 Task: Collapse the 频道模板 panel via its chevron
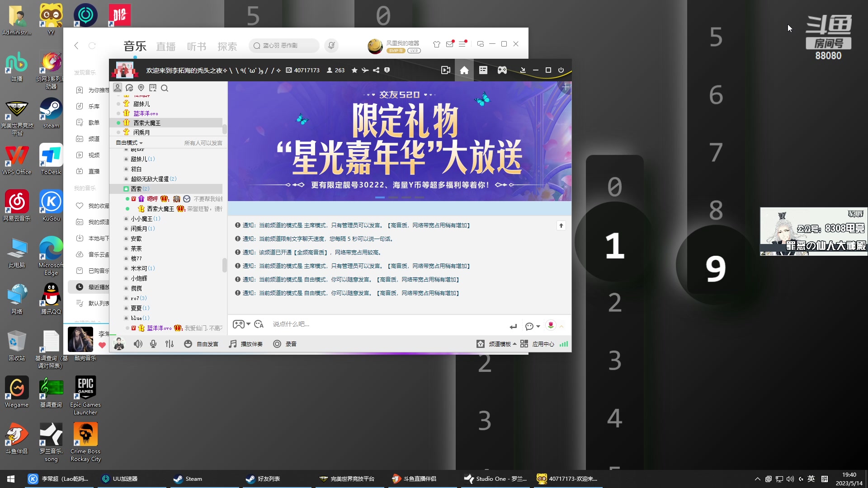pyautogui.click(x=515, y=344)
